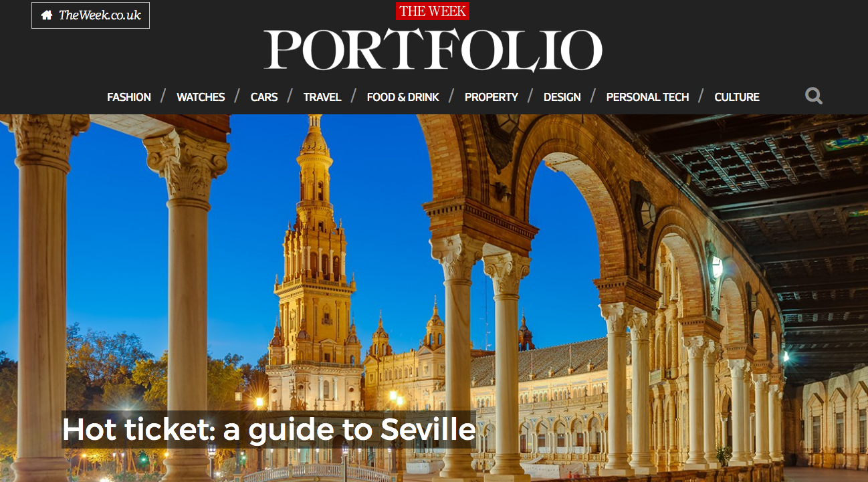Go to the Fashion section

(129, 97)
